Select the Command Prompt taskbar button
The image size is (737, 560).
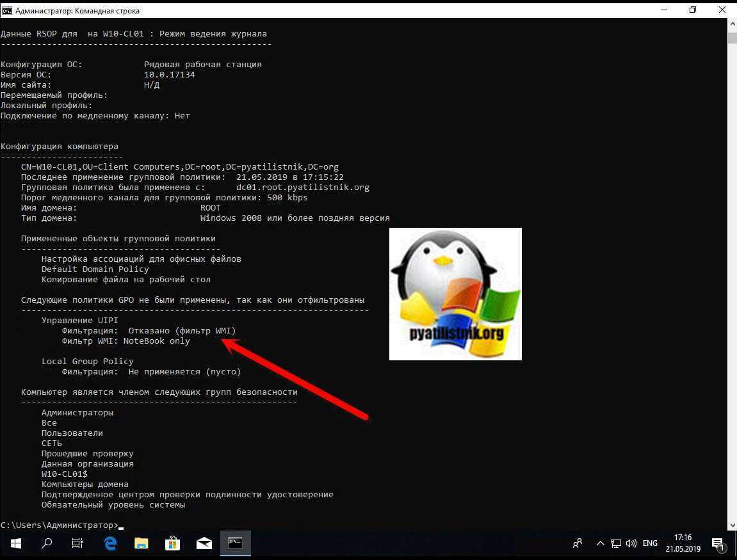coord(236,543)
